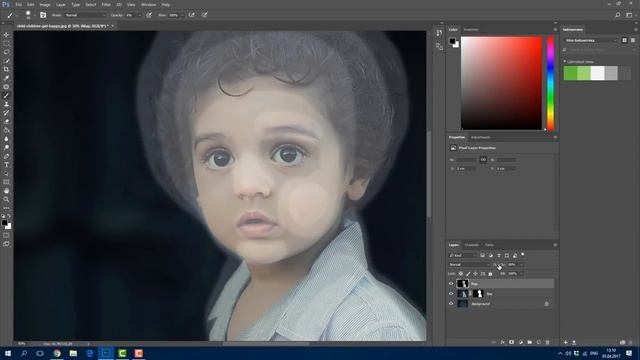
Task: Select the Lasso tool
Action: pos(6,52)
